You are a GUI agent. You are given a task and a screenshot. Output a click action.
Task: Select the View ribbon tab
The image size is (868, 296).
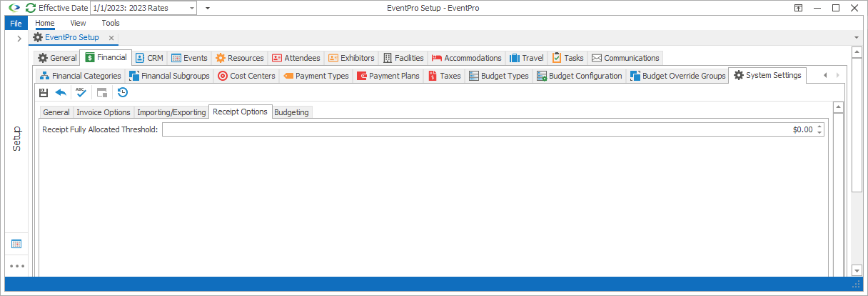point(78,23)
